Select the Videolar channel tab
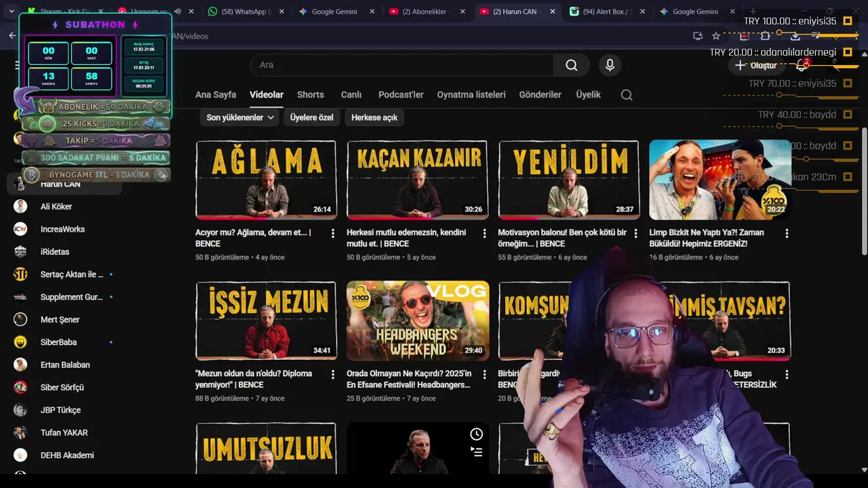This screenshot has height=488, width=868. pyautogui.click(x=267, y=95)
